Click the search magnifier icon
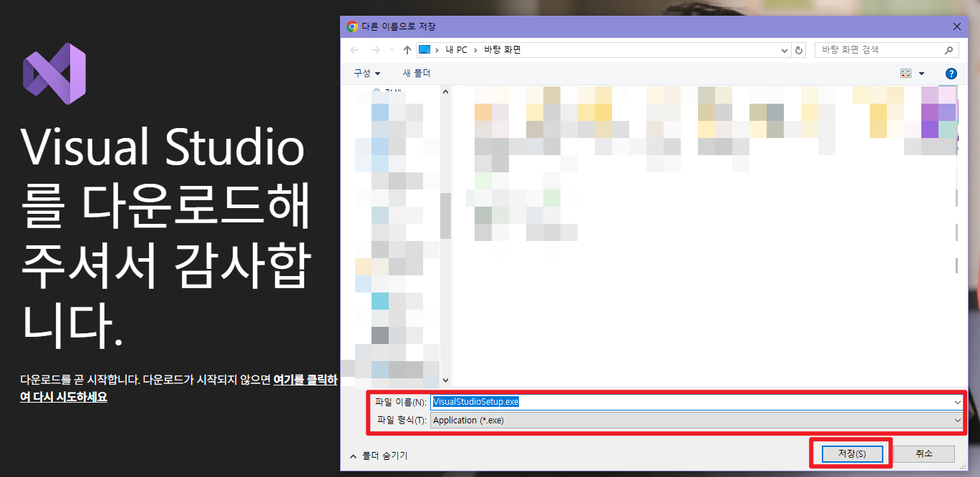 [949, 50]
